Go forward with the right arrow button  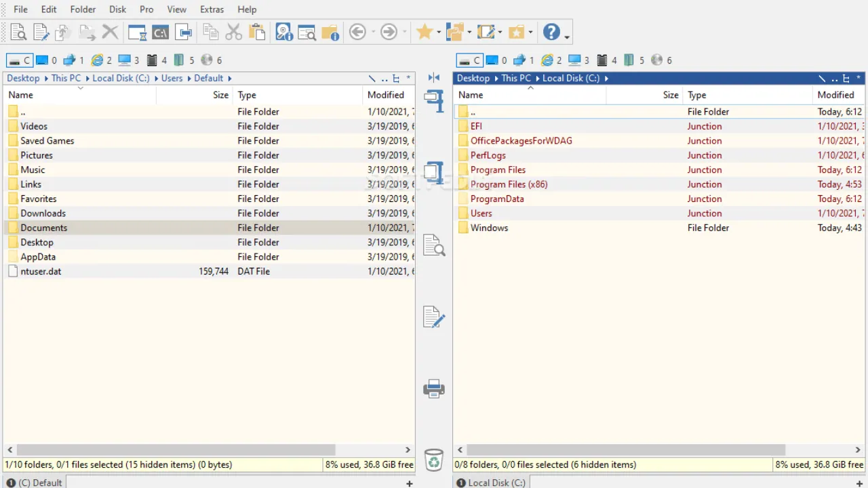(389, 32)
